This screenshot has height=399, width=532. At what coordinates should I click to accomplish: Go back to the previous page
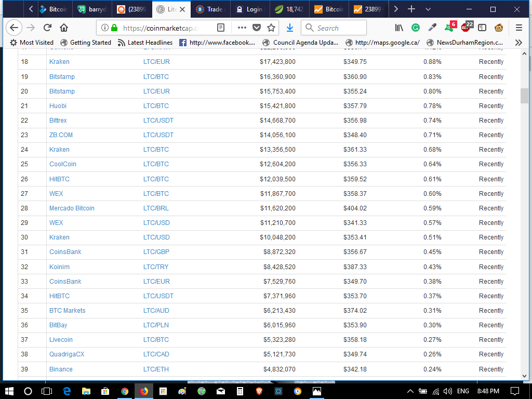14,28
